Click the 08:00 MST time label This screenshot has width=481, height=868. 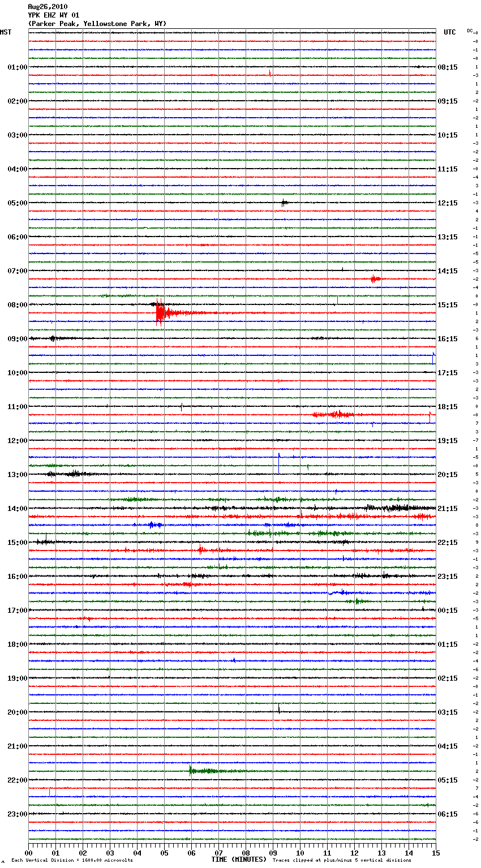point(18,305)
